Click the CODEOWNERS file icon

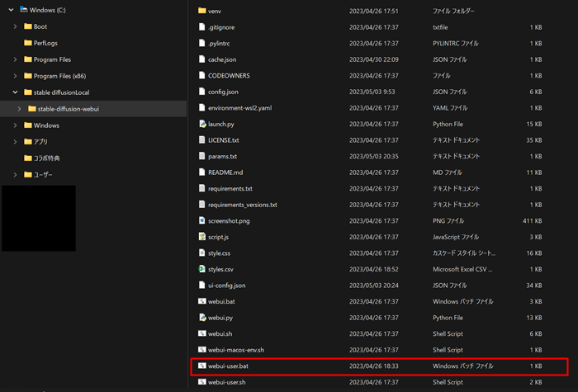(201, 75)
